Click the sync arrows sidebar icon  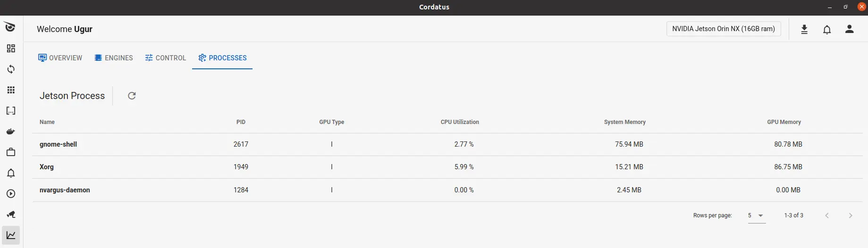[11, 69]
